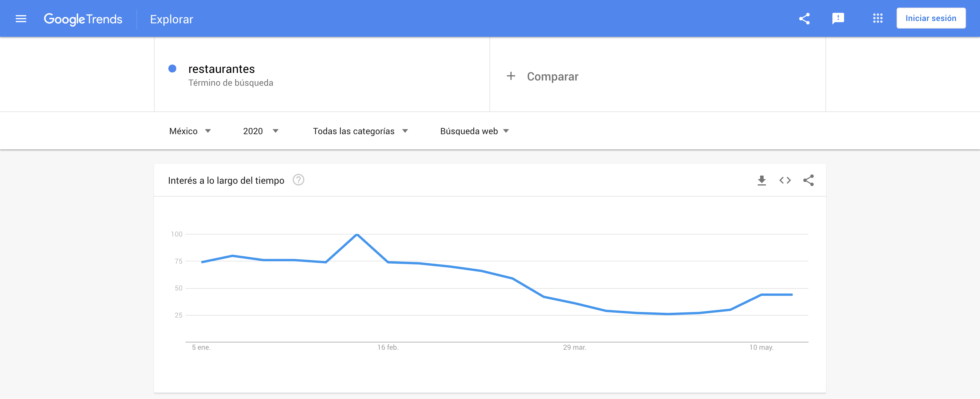Open the Búsqueda web dropdown

point(475,131)
